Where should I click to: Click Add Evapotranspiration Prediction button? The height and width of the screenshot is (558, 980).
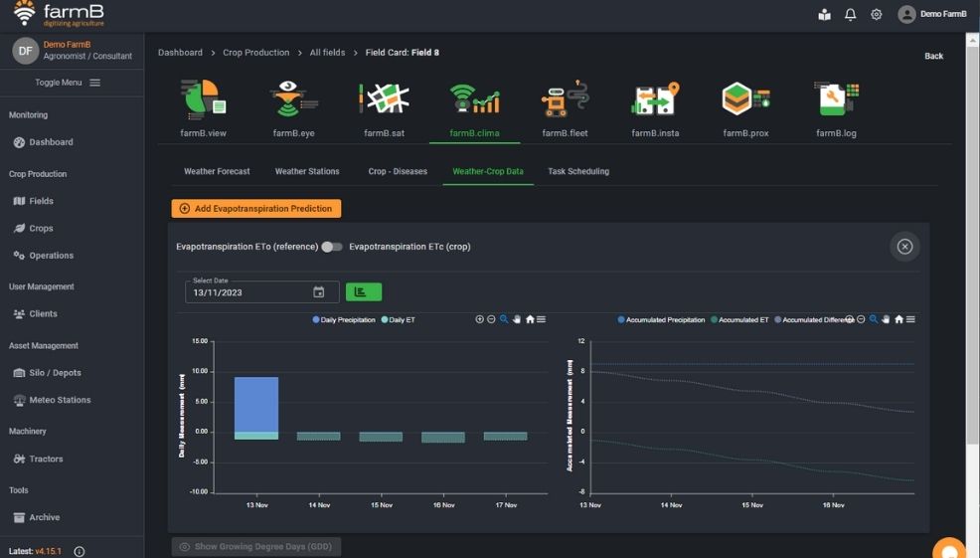[x=256, y=208]
